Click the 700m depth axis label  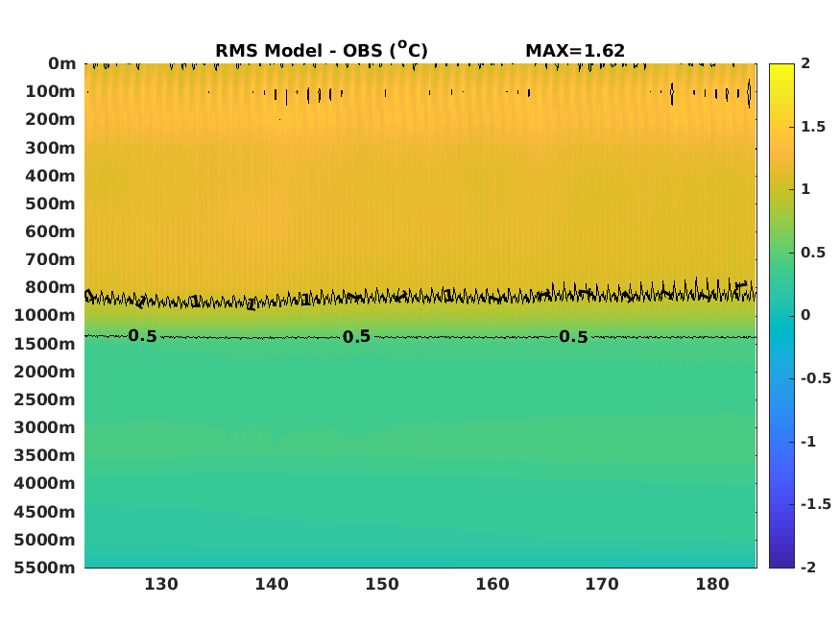click(x=50, y=259)
